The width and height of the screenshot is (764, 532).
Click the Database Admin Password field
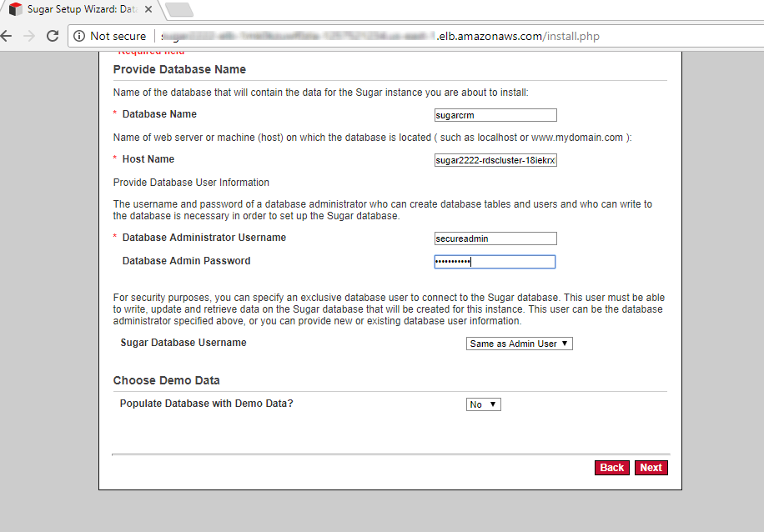point(495,262)
